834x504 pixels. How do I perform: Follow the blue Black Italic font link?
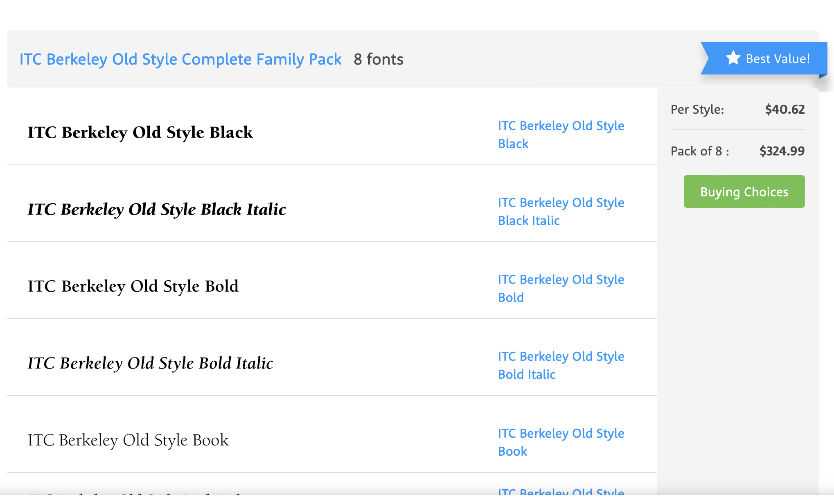[561, 211]
